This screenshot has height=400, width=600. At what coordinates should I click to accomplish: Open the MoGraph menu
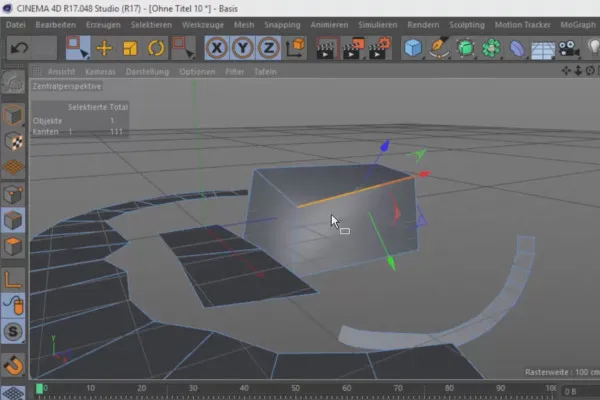(x=578, y=25)
